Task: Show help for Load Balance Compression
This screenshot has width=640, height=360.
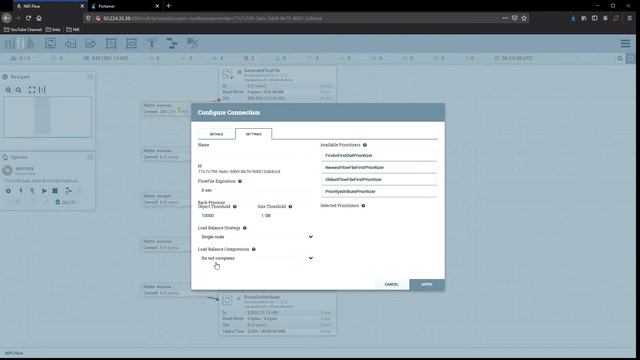Action: (253, 249)
